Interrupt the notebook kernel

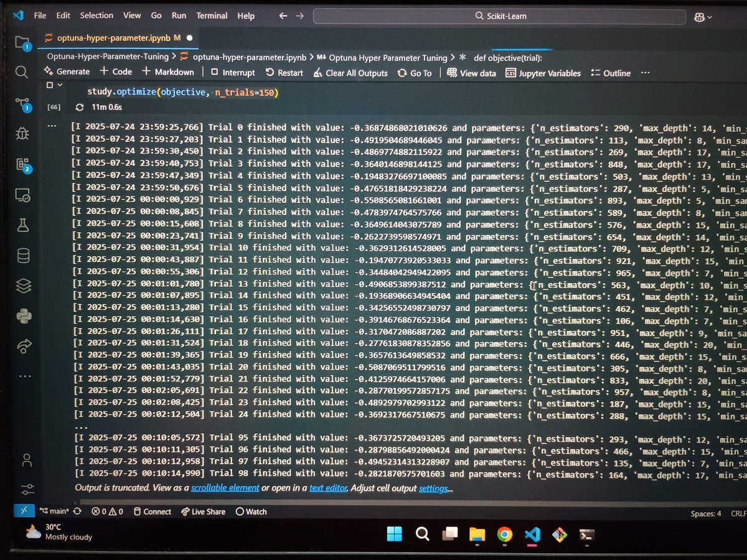pyautogui.click(x=232, y=73)
